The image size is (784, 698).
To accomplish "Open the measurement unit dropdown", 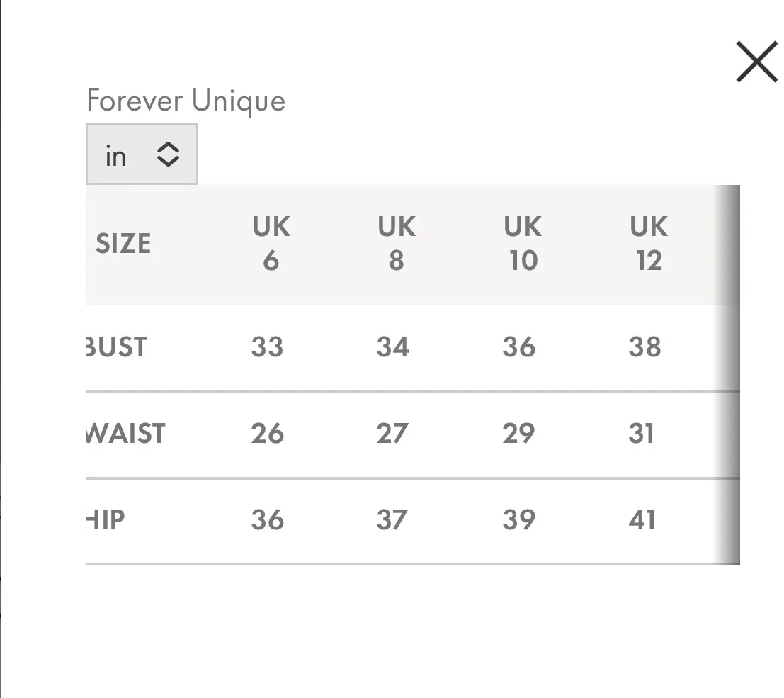I will 142,154.
